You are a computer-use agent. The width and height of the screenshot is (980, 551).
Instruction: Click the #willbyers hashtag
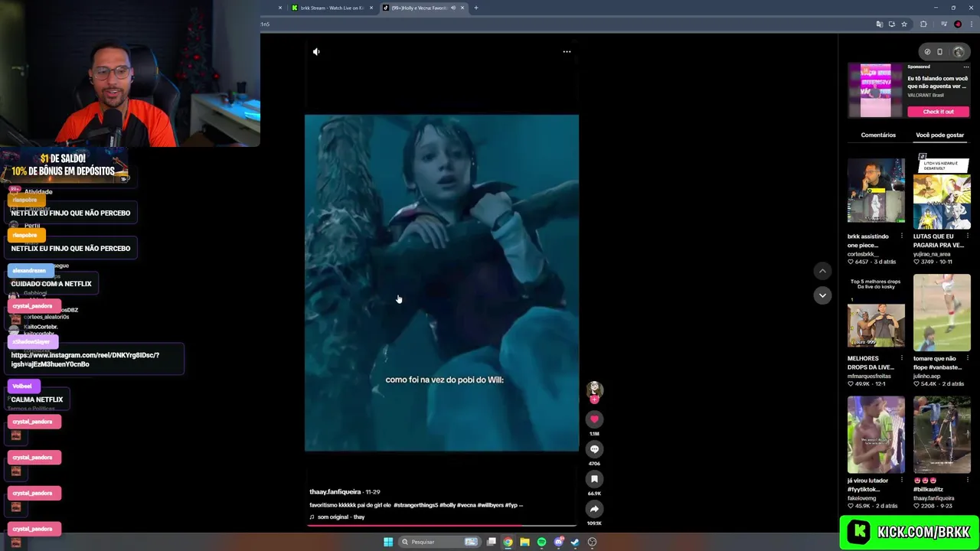(x=492, y=505)
